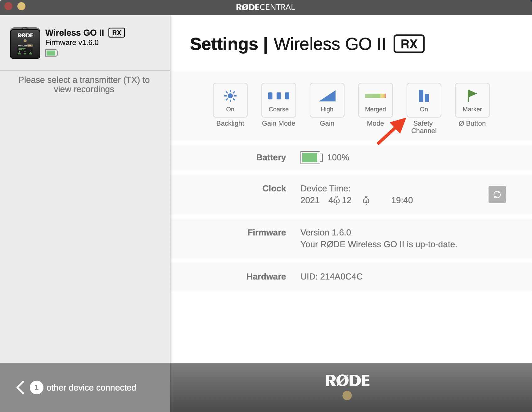Open the other device connected link
532x412 pixels.
click(91, 387)
